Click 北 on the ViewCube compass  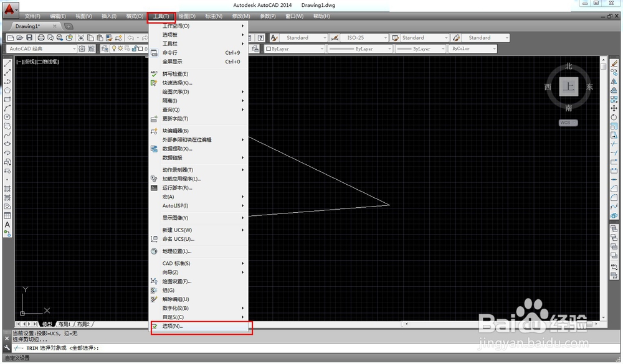click(x=569, y=66)
